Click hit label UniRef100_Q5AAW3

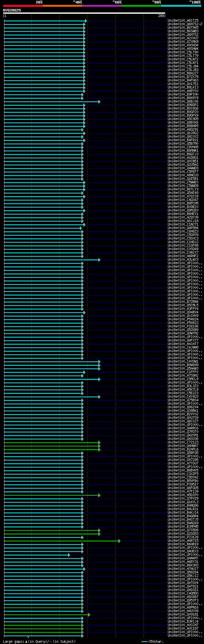(x=183, y=369)
